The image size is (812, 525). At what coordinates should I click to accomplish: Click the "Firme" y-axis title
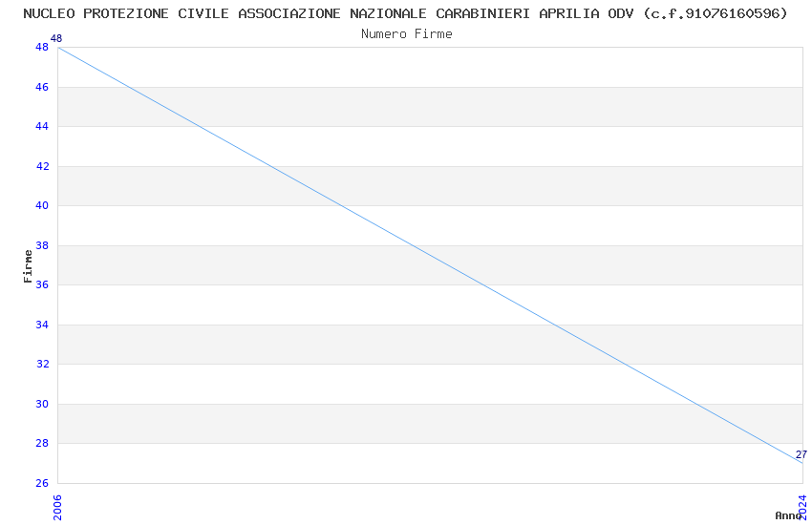pyautogui.click(x=28, y=265)
